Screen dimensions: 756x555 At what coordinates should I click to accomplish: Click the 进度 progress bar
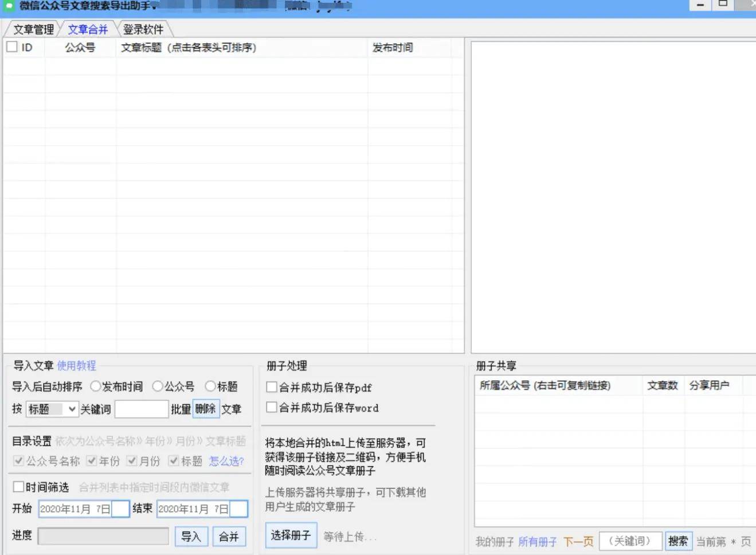pos(103,536)
